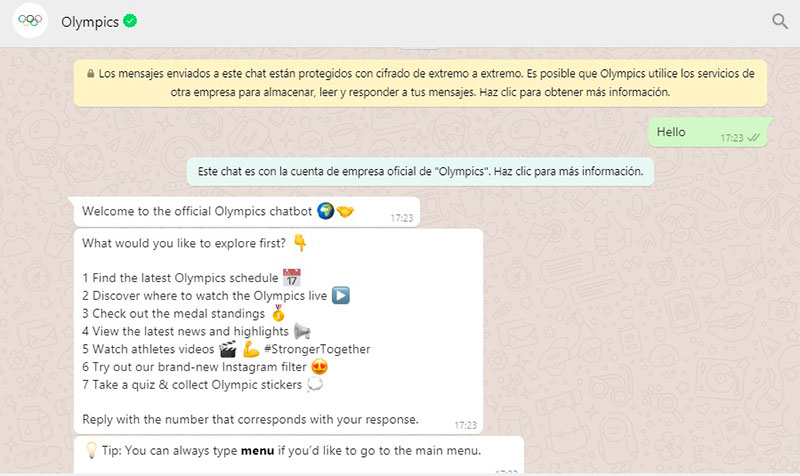Click the Olympics contact name in header
The height and width of the screenshot is (476, 800).
(x=90, y=22)
